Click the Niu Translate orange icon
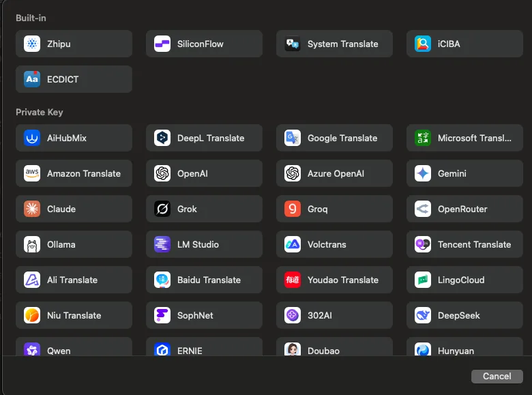The height and width of the screenshot is (395, 532). [x=32, y=315]
